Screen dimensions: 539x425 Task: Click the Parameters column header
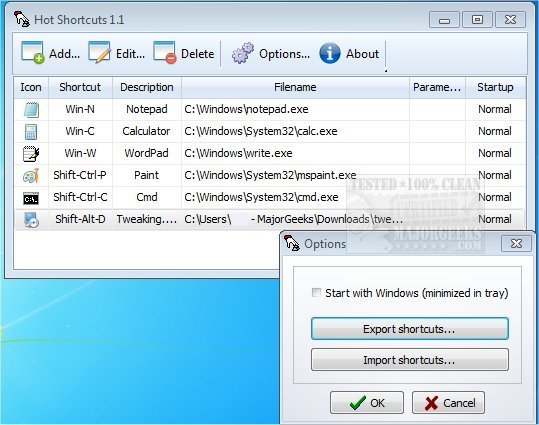tap(437, 87)
